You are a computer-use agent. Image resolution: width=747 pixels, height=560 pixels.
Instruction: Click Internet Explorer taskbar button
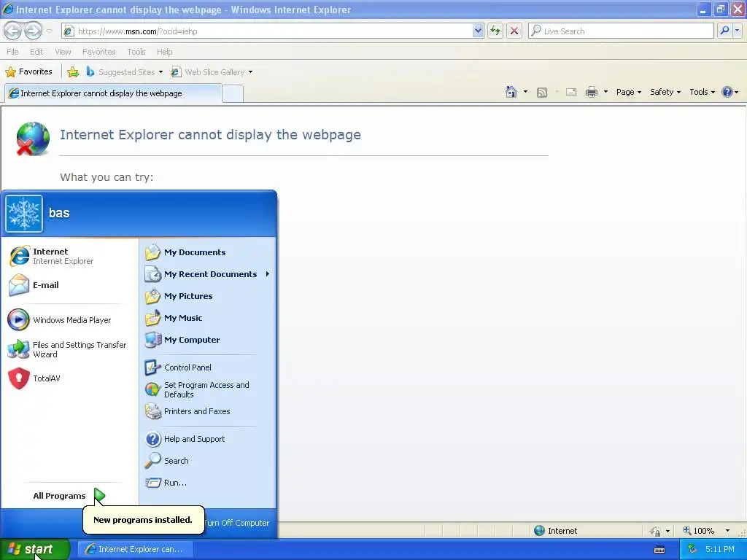(135, 549)
